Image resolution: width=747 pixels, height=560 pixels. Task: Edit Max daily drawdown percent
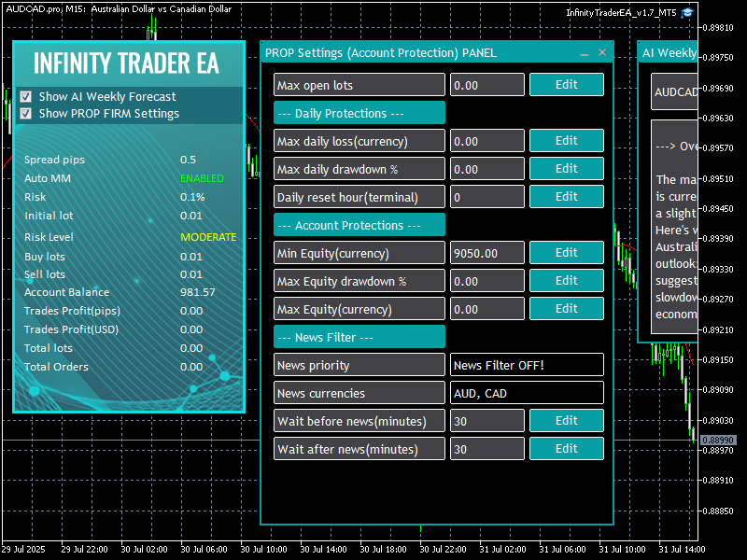[566, 169]
